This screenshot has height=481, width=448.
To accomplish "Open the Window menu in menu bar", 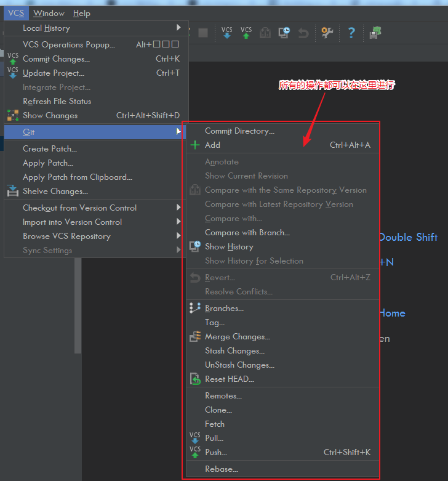I will (x=49, y=13).
